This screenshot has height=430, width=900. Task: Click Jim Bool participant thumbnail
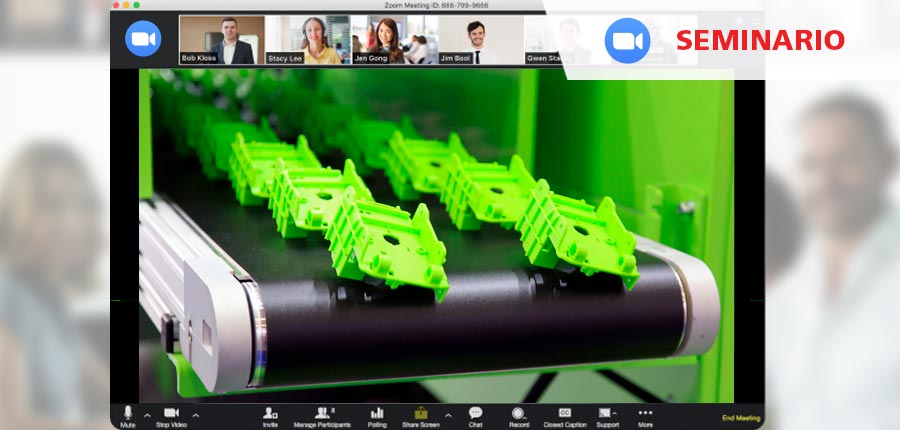pos(479,40)
